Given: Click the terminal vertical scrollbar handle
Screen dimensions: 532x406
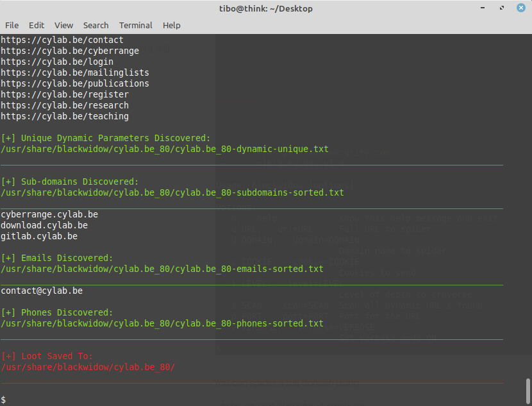Looking at the screenshot, I should [528, 391].
